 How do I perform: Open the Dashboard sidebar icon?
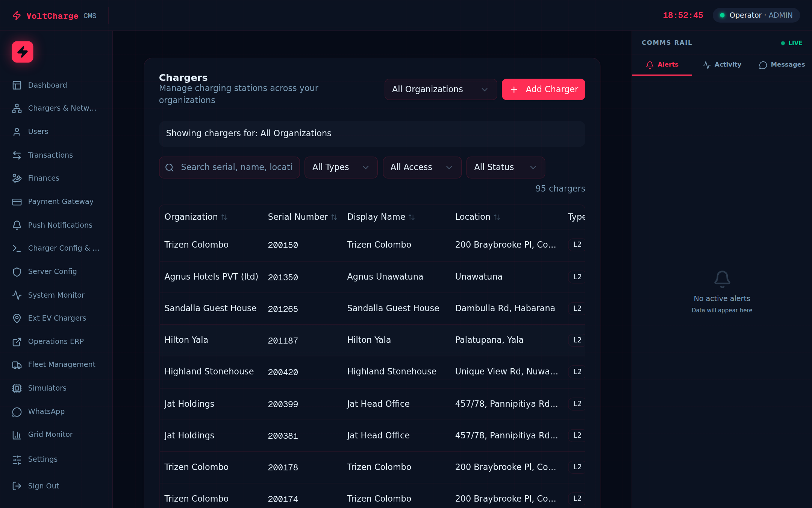[17, 85]
